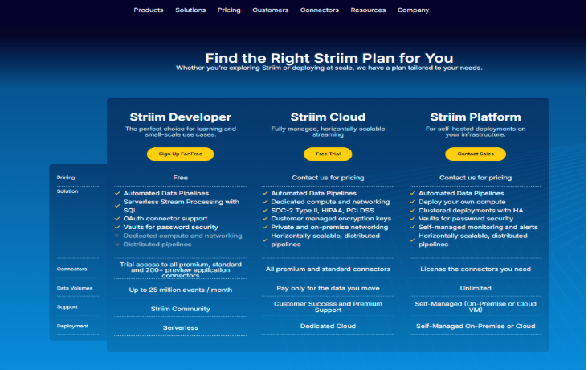The height and width of the screenshot is (370, 588).
Task: Click the X icon beside 'Dedicated compute and networking'
Action: click(x=116, y=236)
